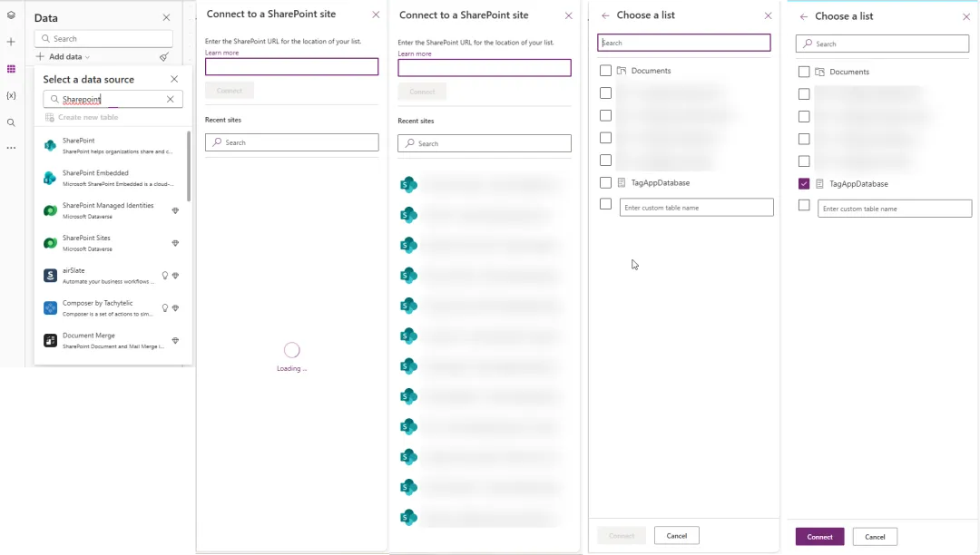Go back from first Choose a list panel
The image size is (980, 555).
605,15
